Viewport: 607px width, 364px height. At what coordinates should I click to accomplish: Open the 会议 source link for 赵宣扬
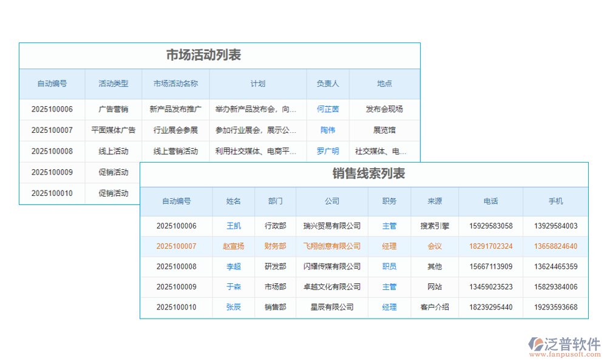pos(435,246)
